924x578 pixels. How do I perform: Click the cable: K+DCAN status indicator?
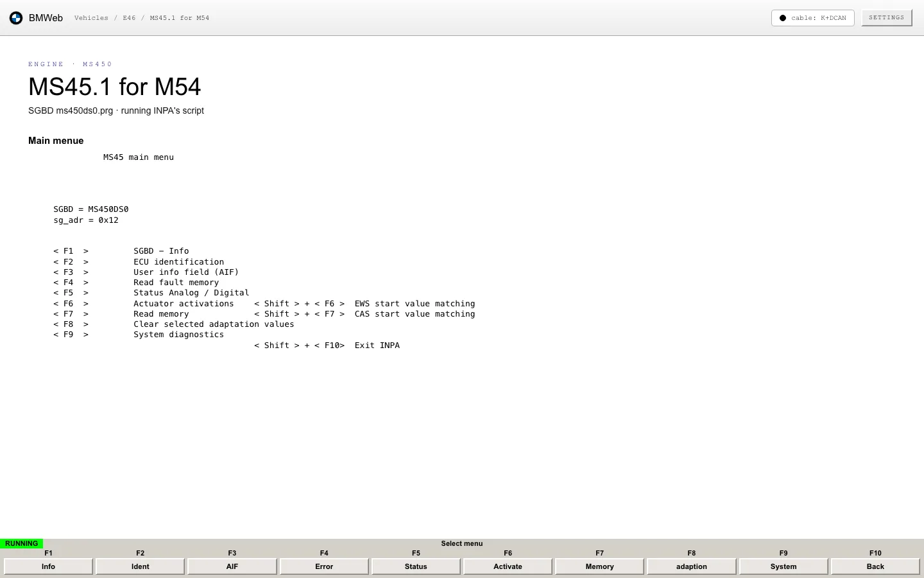[x=812, y=18]
